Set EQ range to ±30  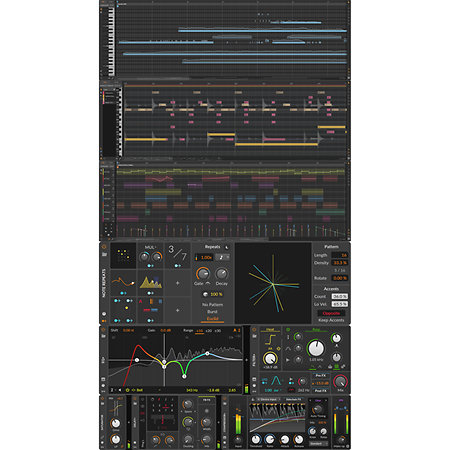pos(218,331)
